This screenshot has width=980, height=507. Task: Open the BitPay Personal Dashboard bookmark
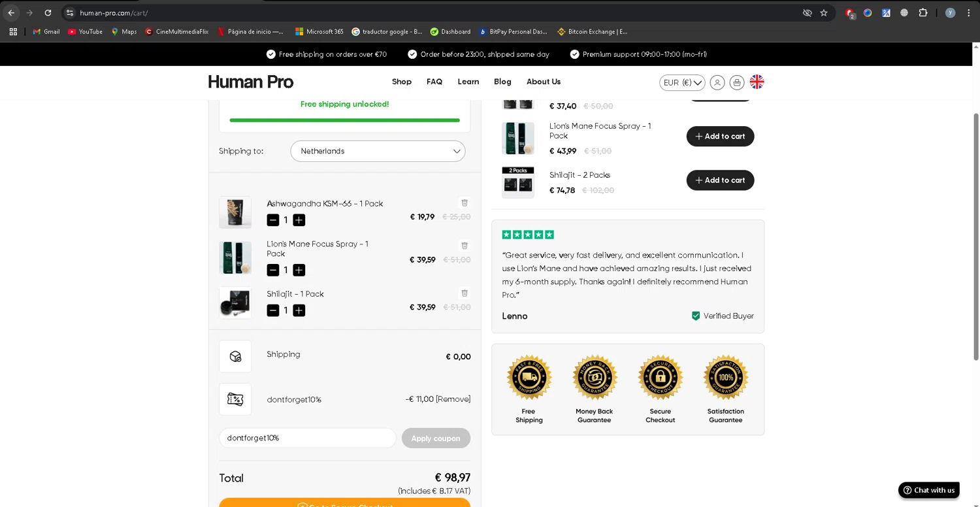(x=513, y=31)
